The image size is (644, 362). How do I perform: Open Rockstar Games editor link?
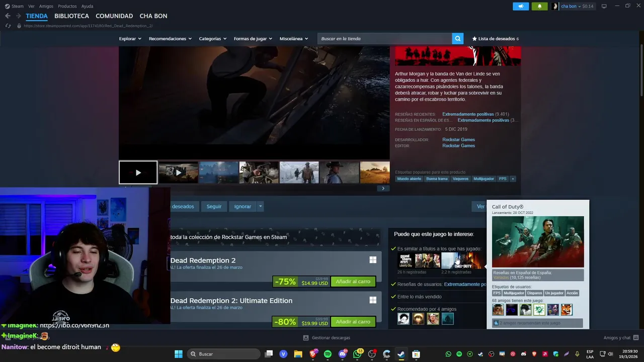click(x=458, y=146)
